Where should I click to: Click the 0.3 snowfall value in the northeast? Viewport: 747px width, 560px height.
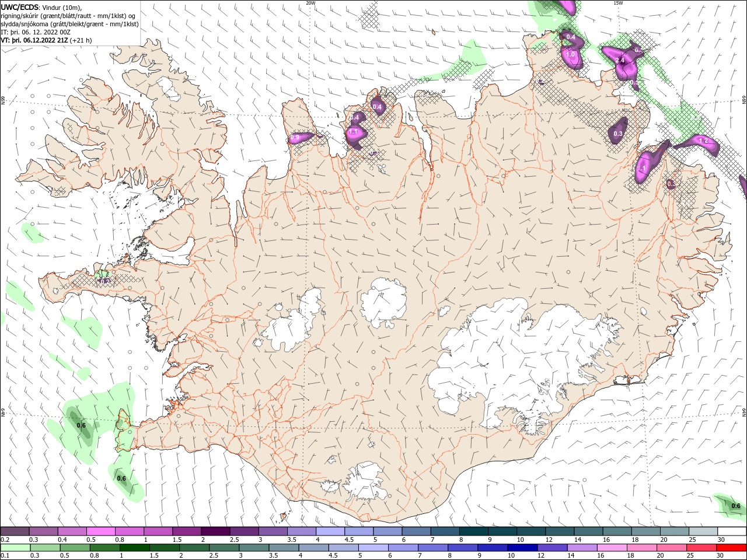(x=618, y=134)
